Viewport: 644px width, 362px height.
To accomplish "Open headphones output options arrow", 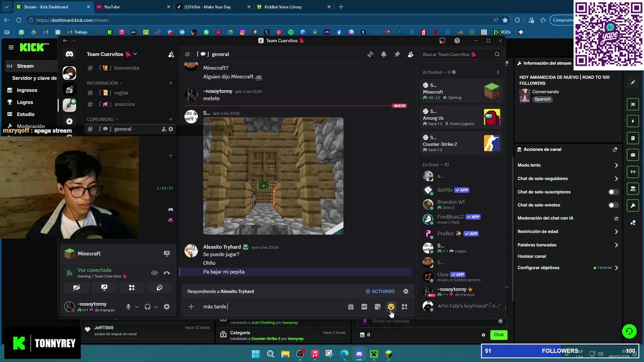I will [156, 307].
